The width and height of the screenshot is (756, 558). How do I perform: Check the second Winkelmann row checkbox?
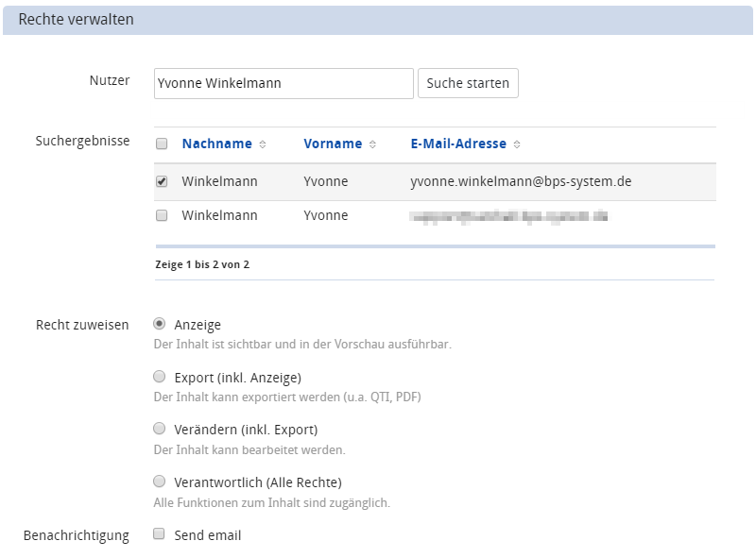(x=162, y=215)
